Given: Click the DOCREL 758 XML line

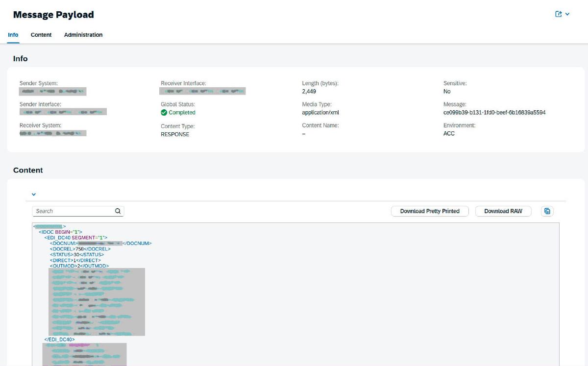Looking at the screenshot, I should 80,249.
